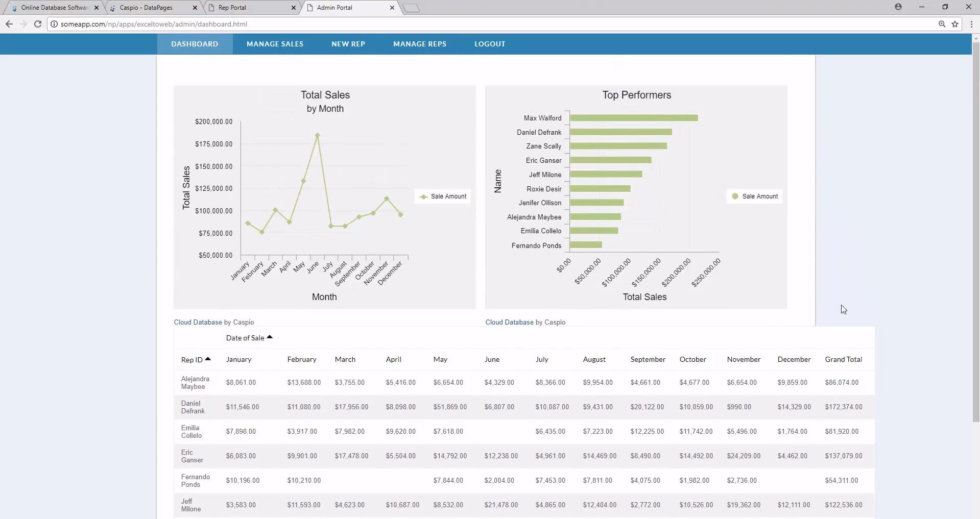The width and height of the screenshot is (980, 519).
Task: Sort table by Rep ID arrow
Action: [x=208, y=359]
